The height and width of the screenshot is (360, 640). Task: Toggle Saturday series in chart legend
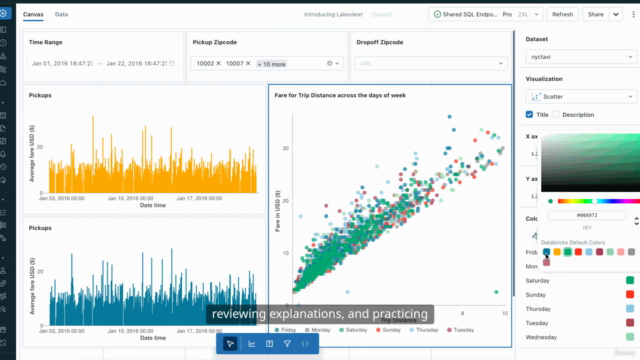point(353,330)
